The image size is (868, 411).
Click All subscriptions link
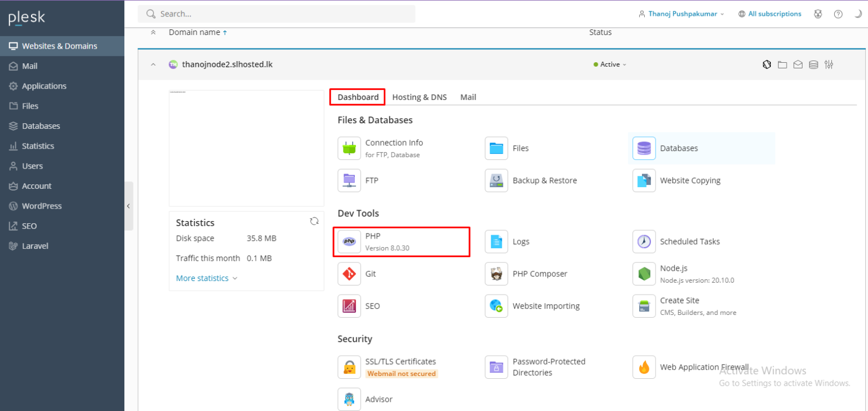(774, 14)
